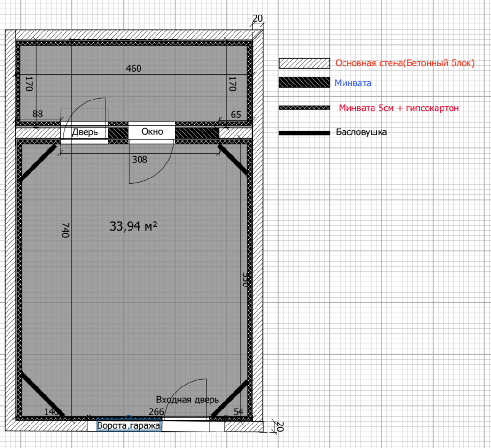Click the 740 vertical dimension label
The height and width of the screenshot is (448, 491).
point(65,230)
